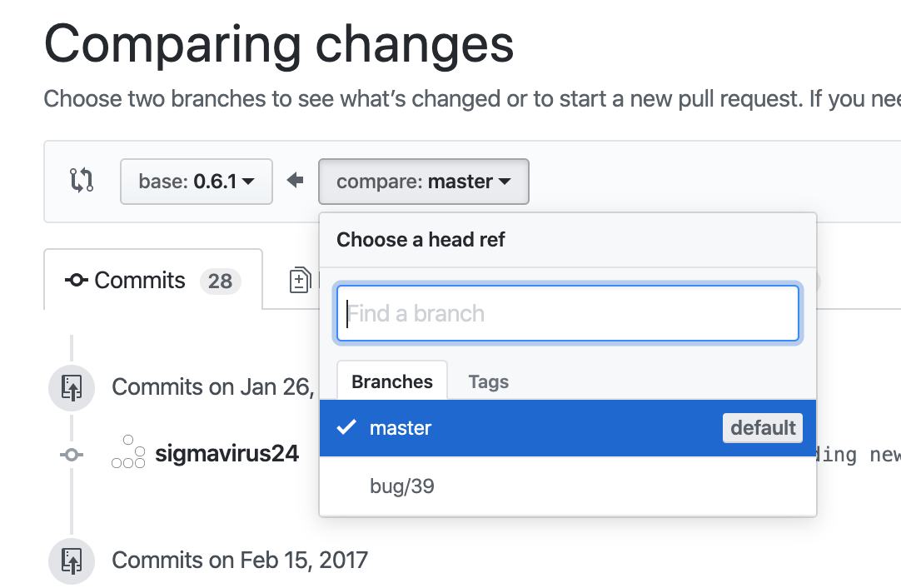Click the commit icon on the Commits tab
The image size is (901, 588).
tap(76, 281)
